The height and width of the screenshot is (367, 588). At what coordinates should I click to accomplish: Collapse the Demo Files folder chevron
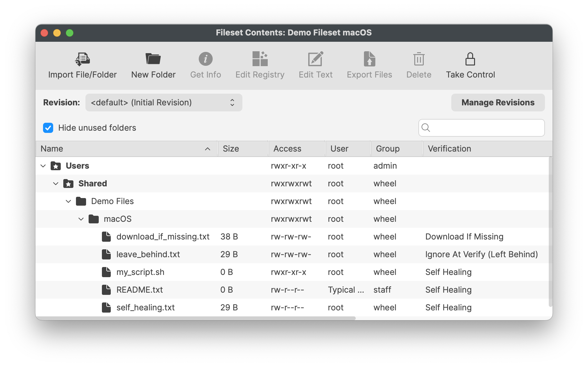[68, 201]
